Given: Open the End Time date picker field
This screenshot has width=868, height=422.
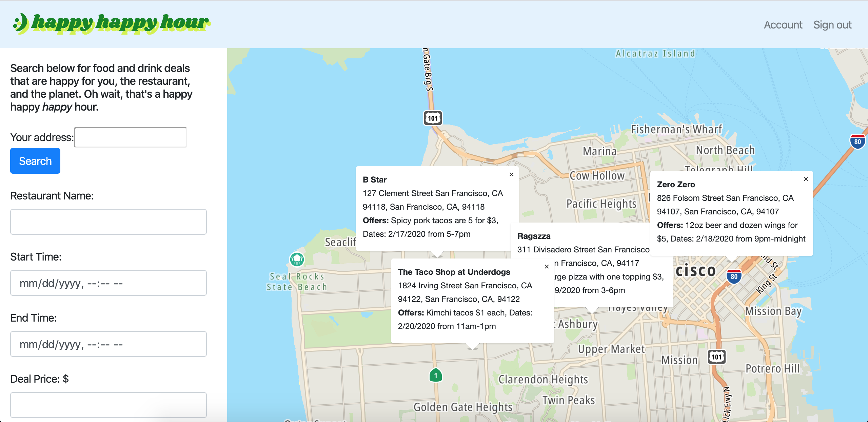Looking at the screenshot, I should click(108, 344).
